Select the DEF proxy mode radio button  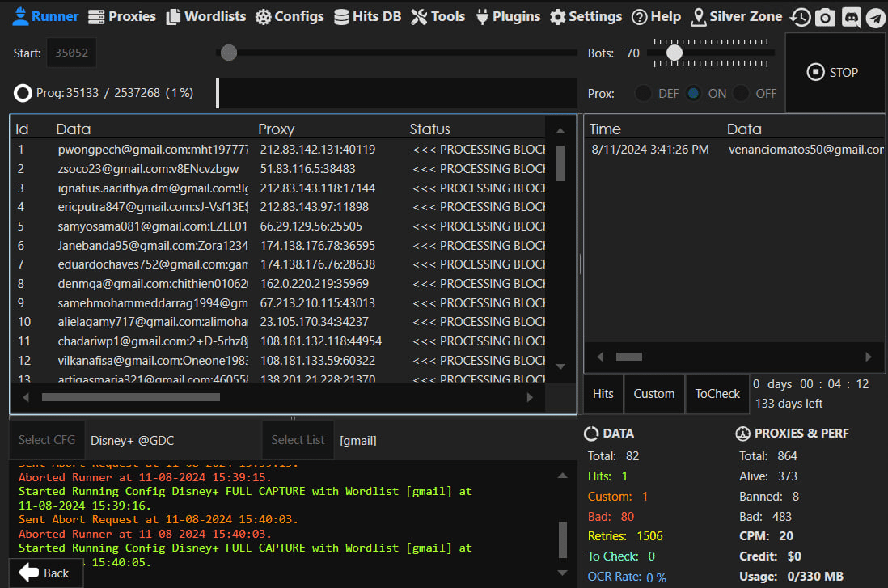643,93
